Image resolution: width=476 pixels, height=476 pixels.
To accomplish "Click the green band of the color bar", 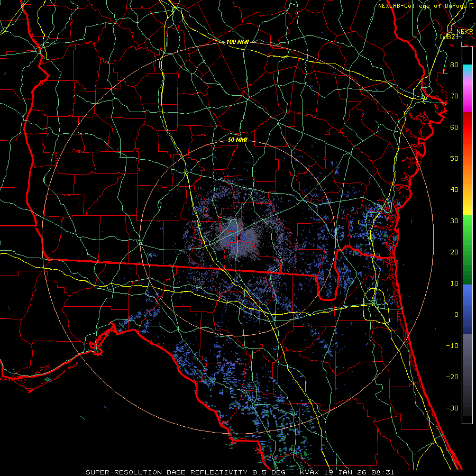I will click(x=467, y=250).
